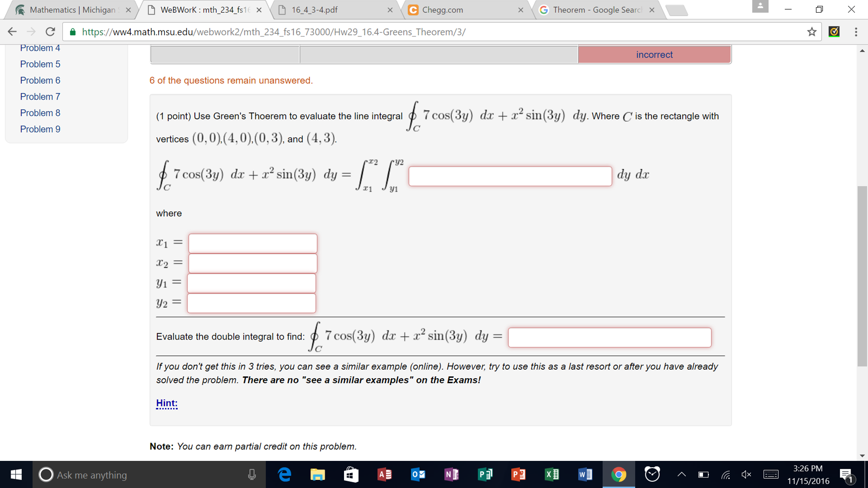This screenshot has height=488, width=868.
Task: Open OneNote from the taskbar
Action: tap(451, 474)
